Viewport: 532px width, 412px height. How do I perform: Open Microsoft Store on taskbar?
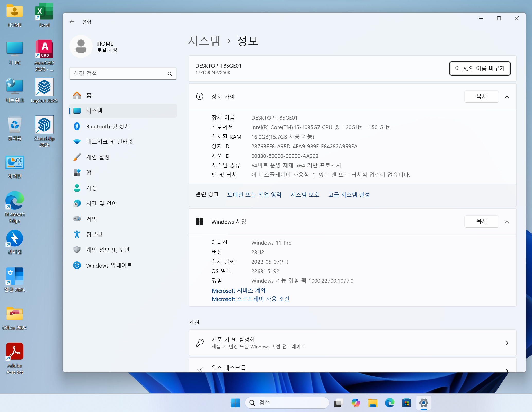click(406, 403)
